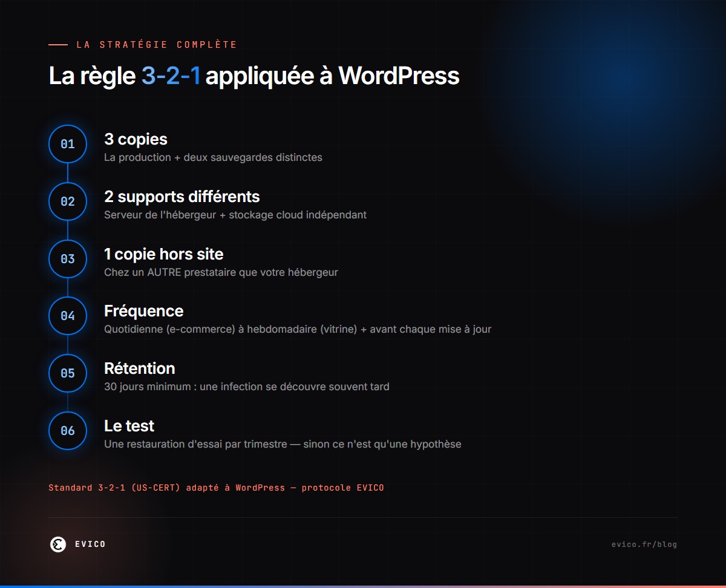Click the "LA STRATÉGIE COMPLÈTE" label
Image resolution: width=726 pixels, height=588 pixels.
point(157,45)
